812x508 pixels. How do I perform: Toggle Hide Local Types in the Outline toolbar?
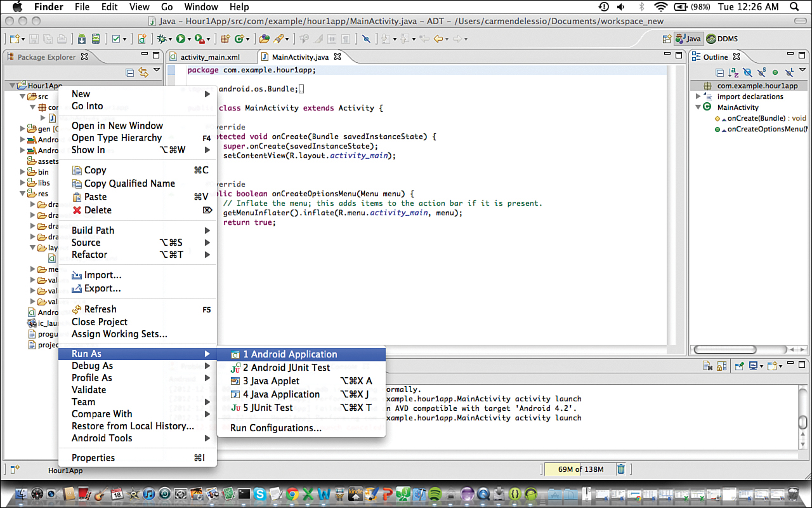pyautogui.click(x=789, y=72)
